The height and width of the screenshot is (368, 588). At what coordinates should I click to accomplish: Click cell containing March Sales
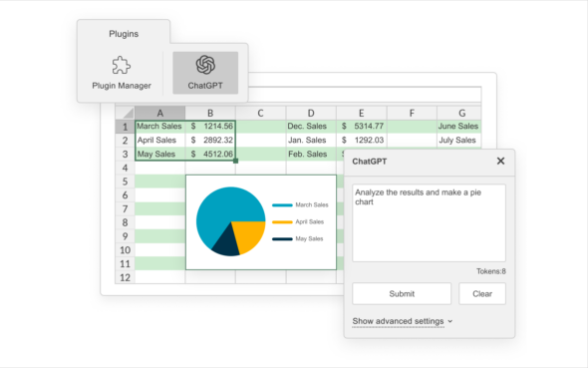point(159,127)
